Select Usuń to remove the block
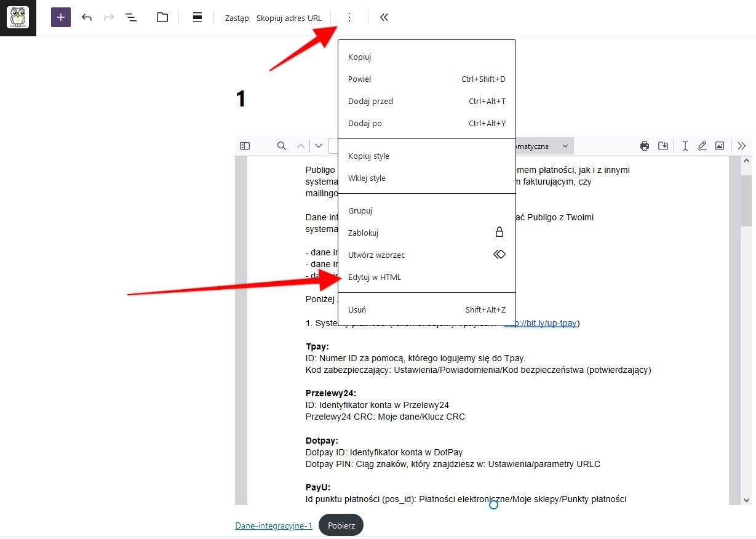756x539 pixels. click(x=427, y=309)
